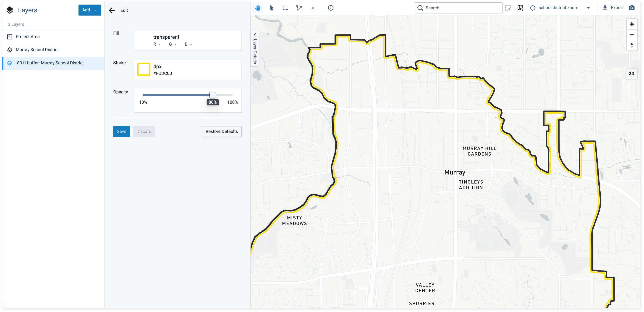Click the opacity slider handle
Screen dimensions: 644x312
[x=212, y=95]
